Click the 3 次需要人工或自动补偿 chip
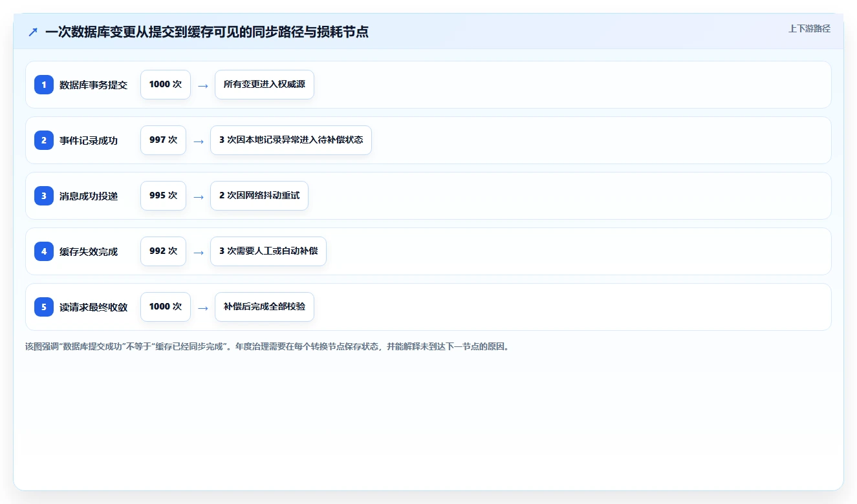The width and height of the screenshot is (857, 504). [x=268, y=251]
